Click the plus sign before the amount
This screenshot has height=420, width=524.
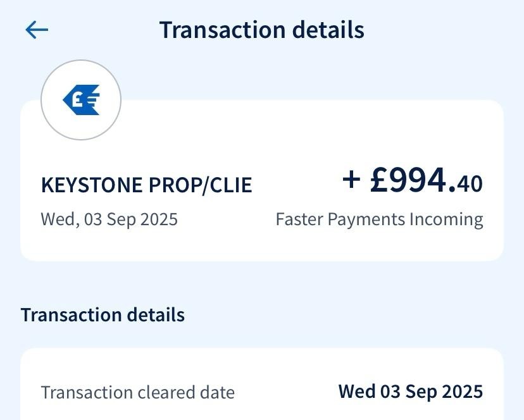click(351, 180)
